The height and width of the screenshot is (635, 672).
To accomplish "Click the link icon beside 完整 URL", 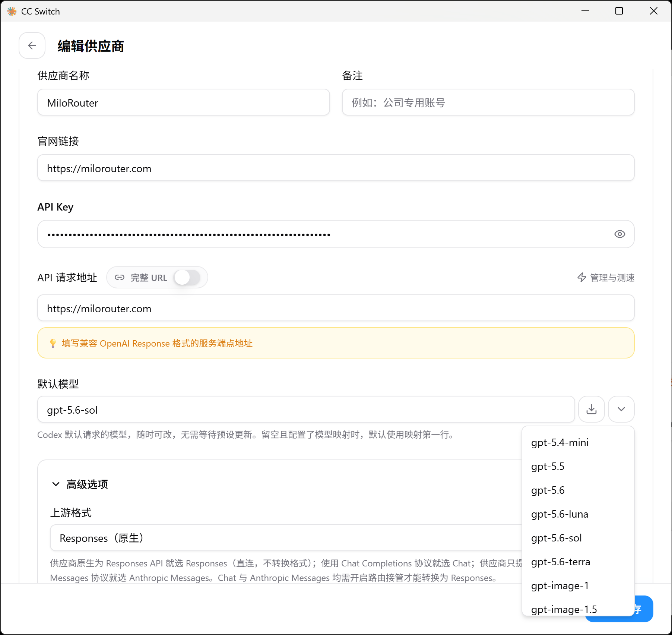I will click(x=120, y=278).
